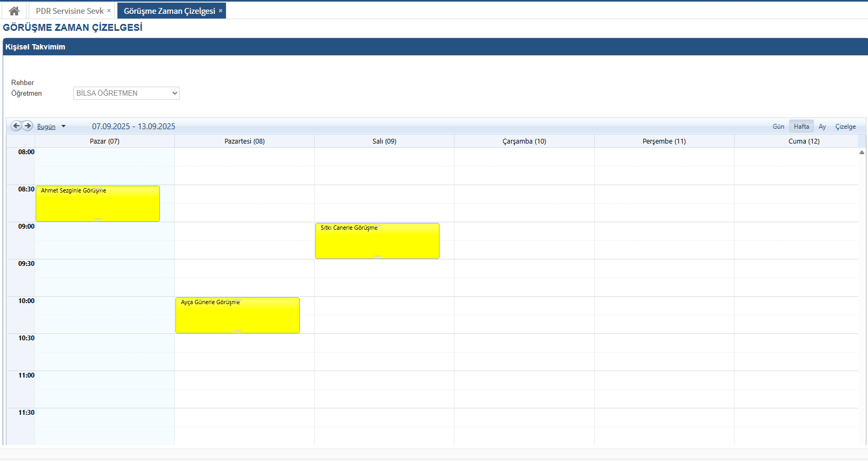Switch calendar to Ay view
Viewport: 868px width, 461px height.
(822, 127)
